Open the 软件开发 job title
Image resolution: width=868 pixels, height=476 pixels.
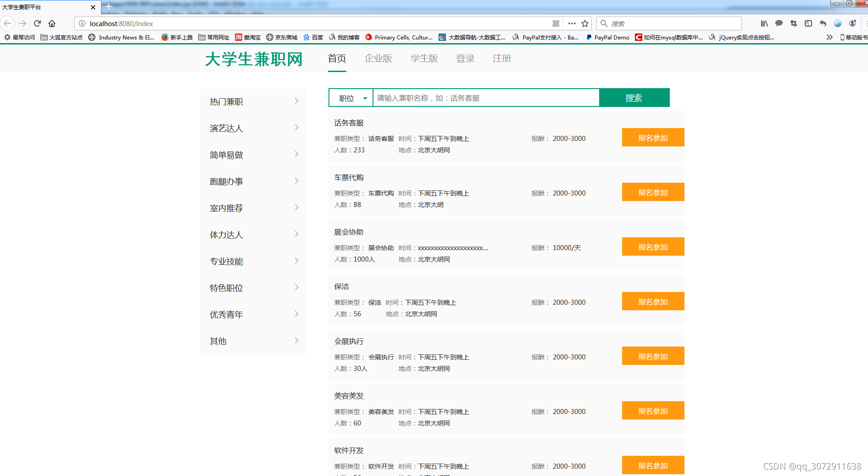pos(349,451)
